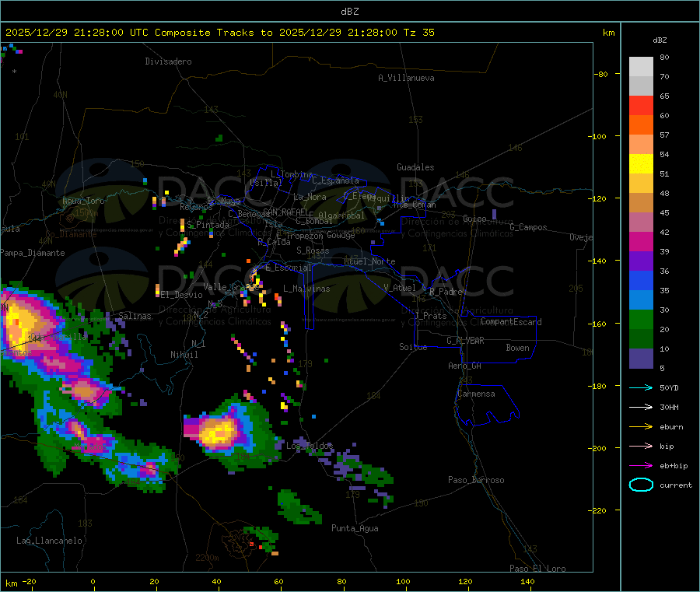Click the magenta eb+bip arrow legend icon
Viewport: 700px width, 592px height.
pos(641,465)
